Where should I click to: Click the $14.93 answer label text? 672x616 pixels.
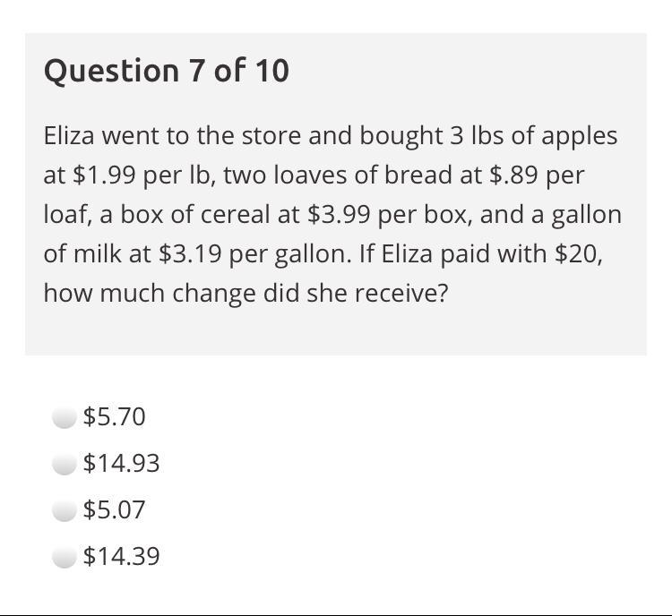tap(121, 464)
